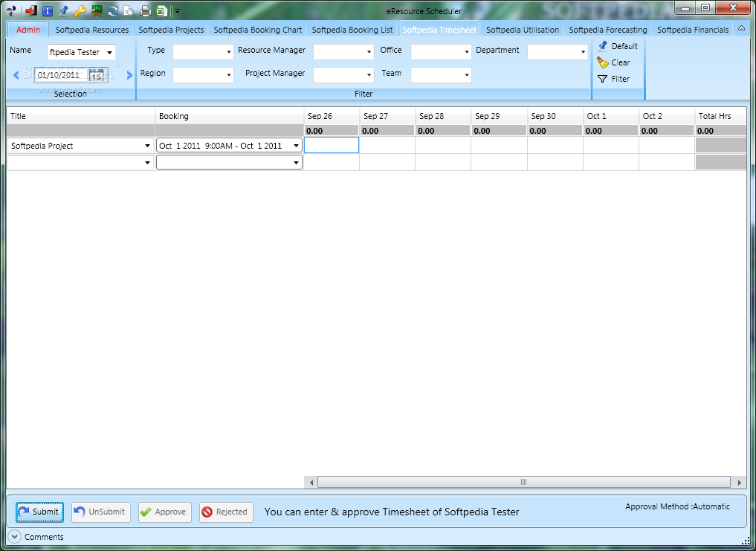This screenshot has height=551, width=756.
Task: Open the Softpedia Booking Chart tab
Action: [257, 30]
